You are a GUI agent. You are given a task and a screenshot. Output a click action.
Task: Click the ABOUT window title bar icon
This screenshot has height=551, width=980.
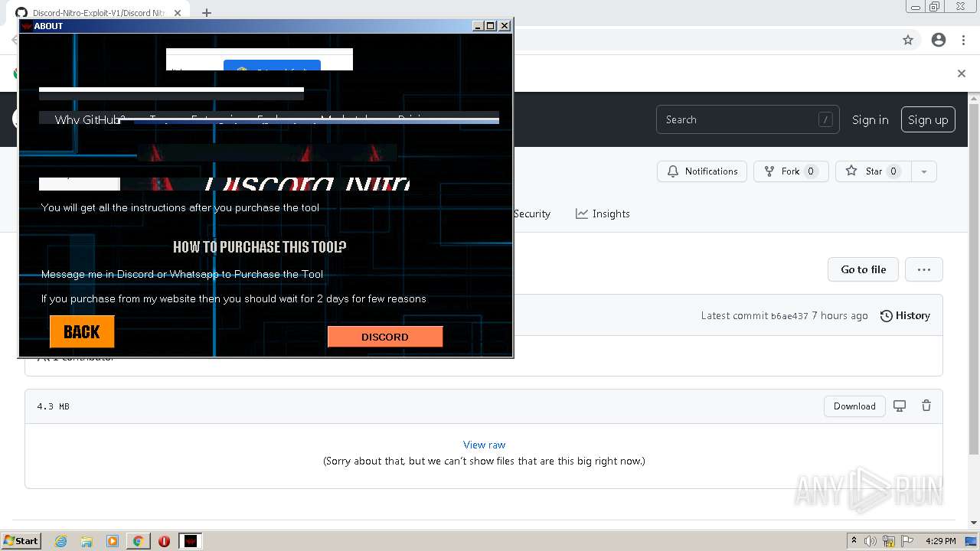26,26
